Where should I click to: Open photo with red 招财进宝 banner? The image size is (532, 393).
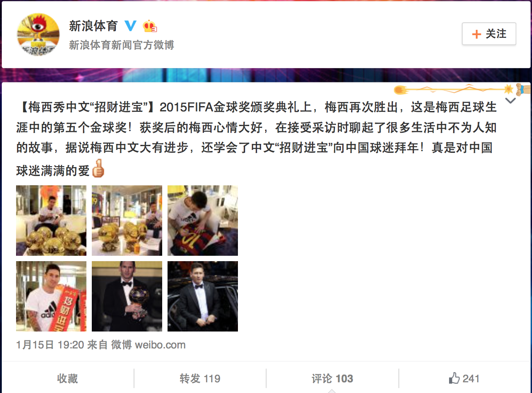[51, 296]
